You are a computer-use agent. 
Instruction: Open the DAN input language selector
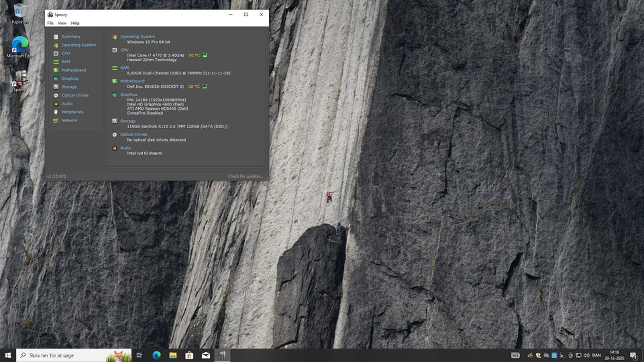click(x=596, y=355)
